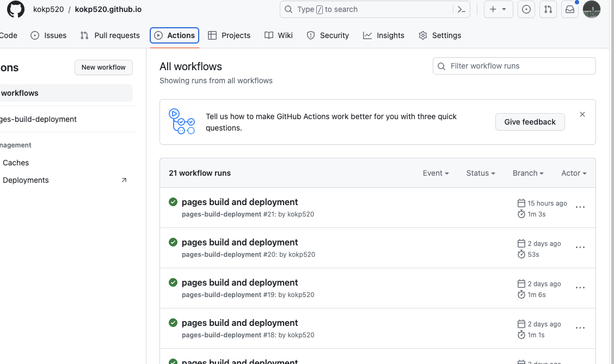This screenshot has height=364, width=614.
Task: Click the success check icon for run #18
Action: click(x=173, y=323)
